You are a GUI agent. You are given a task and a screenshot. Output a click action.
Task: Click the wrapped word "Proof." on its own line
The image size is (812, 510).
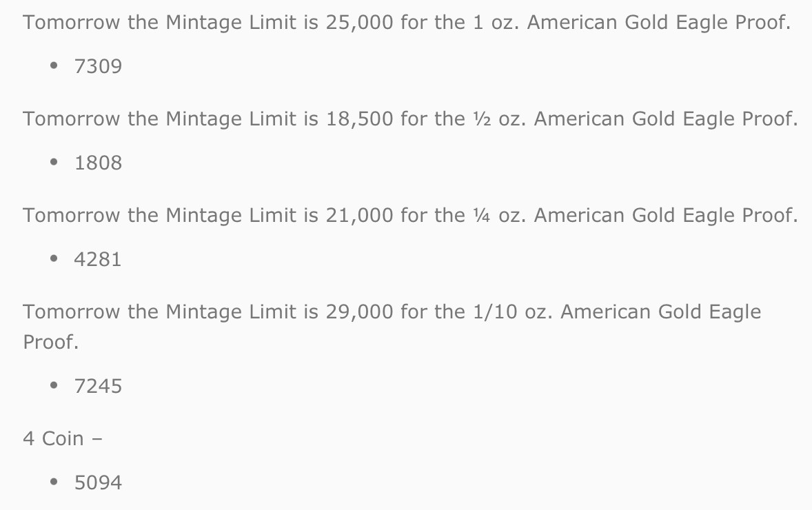pos(50,343)
